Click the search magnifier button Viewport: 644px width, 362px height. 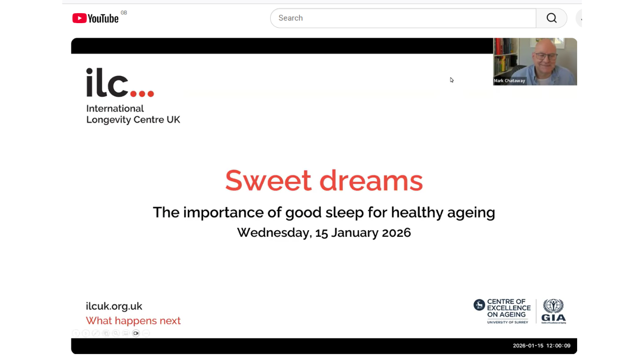pos(551,18)
